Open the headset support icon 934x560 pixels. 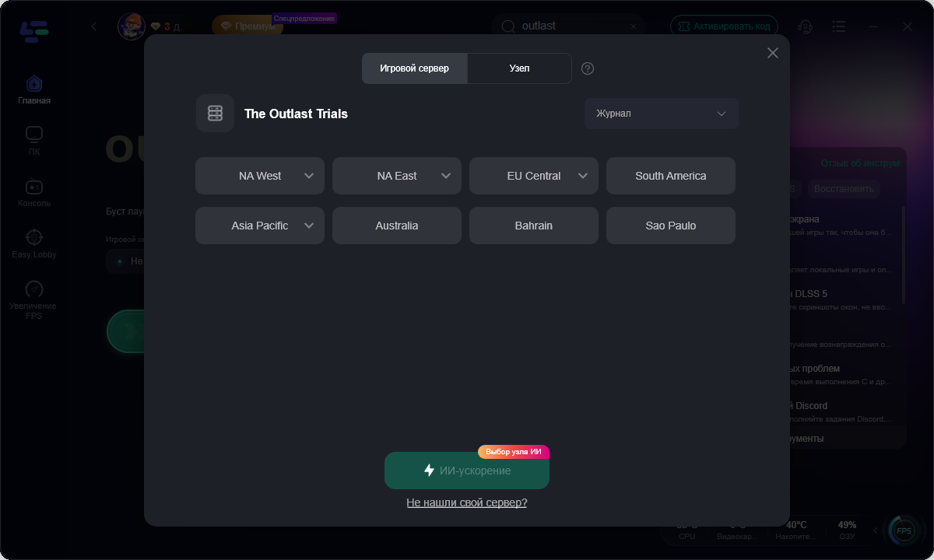(x=806, y=26)
